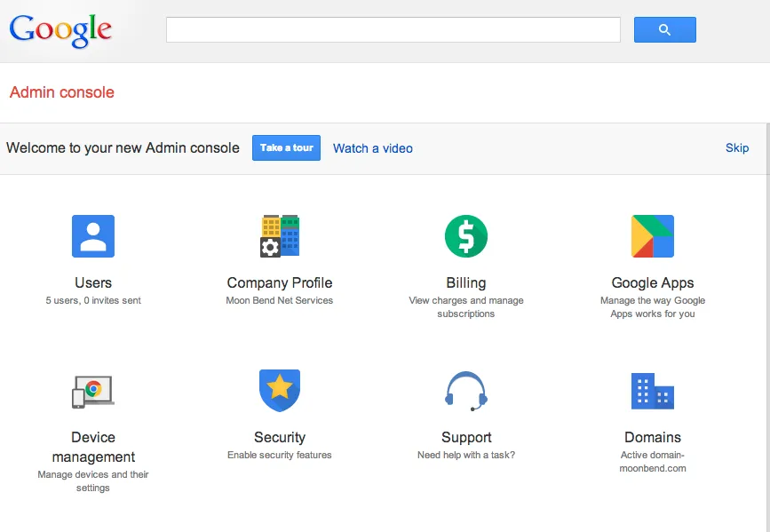The width and height of the screenshot is (770, 532).
Task: Open the Domains blue buildings icon
Action: 653,391
